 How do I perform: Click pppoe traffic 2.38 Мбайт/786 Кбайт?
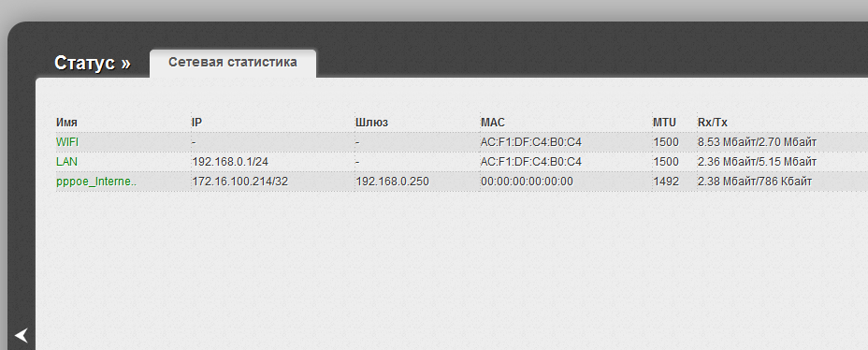pyautogui.click(x=755, y=182)
